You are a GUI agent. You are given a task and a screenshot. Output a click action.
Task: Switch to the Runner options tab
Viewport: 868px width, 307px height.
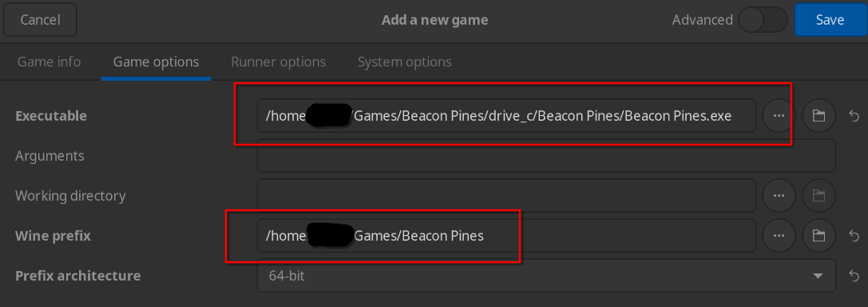(x=279, y=62)
